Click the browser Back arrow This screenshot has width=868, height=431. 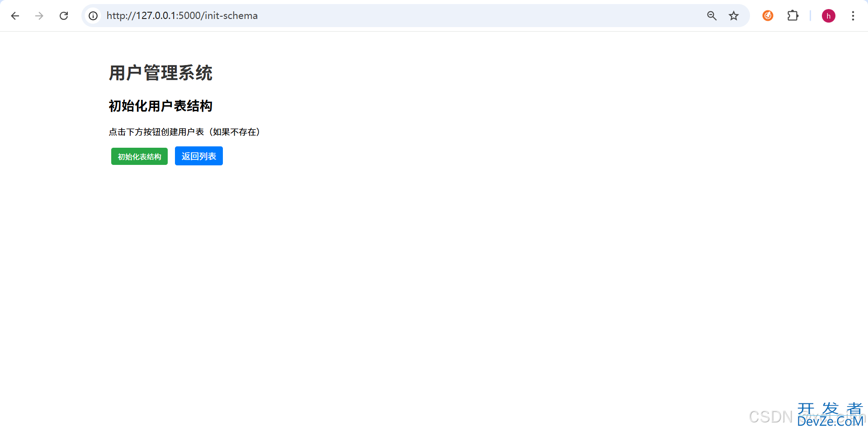point(15,16)
